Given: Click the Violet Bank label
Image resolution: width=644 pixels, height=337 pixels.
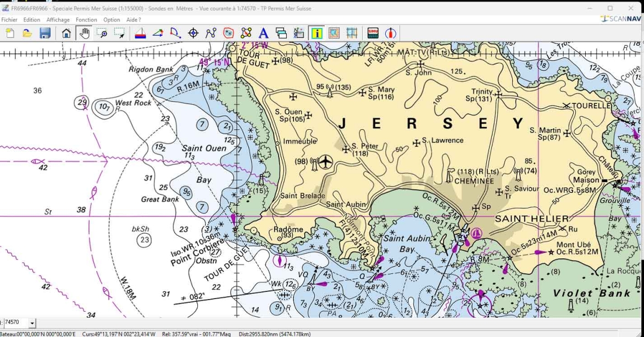Looking at the screenshot, I should (591, 293).
